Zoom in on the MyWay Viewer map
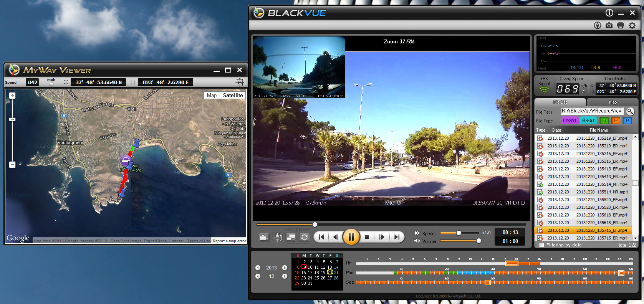 (12, 96)
